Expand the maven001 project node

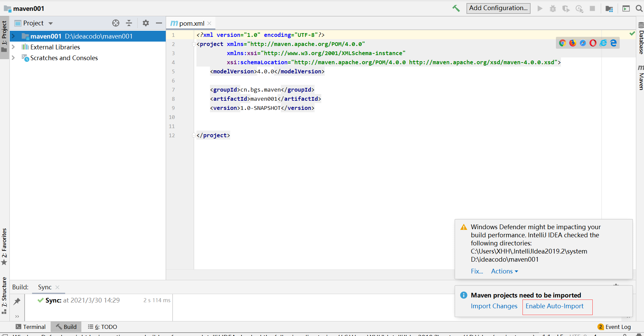pyautogui.click(x=13, y=36)
